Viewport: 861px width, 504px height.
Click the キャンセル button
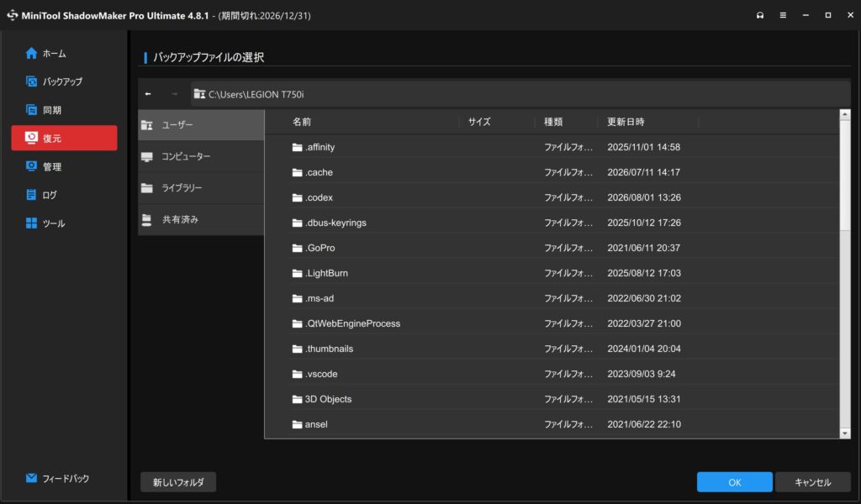pyautogui.click(x=813, y=482)
